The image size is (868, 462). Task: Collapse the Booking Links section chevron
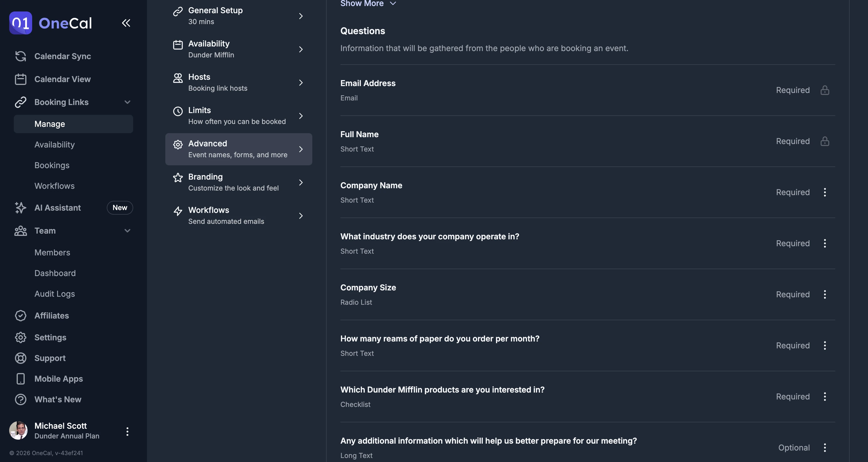(x=127, y=102)
